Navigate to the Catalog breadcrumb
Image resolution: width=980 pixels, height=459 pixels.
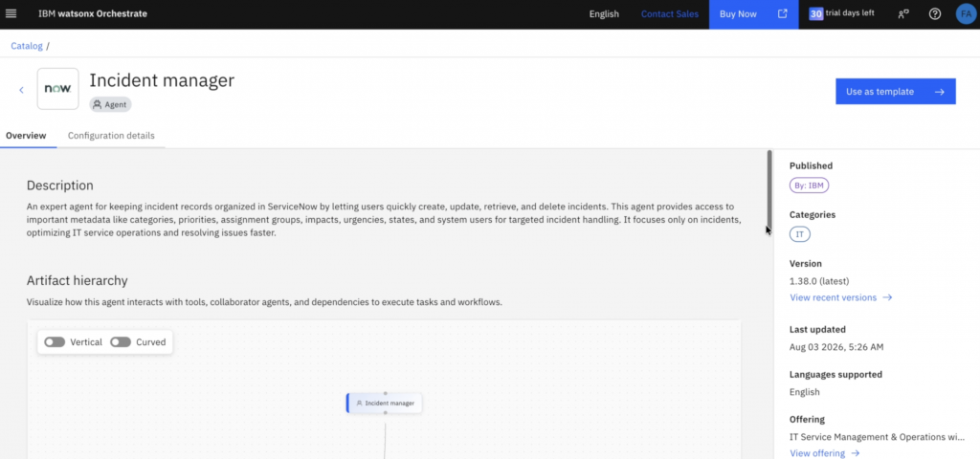tap(27, 46)
